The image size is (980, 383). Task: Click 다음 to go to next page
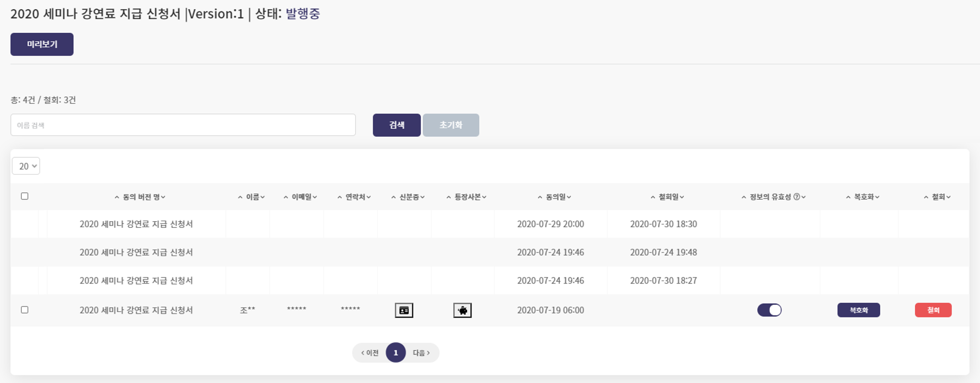click(x=421, y=353)
